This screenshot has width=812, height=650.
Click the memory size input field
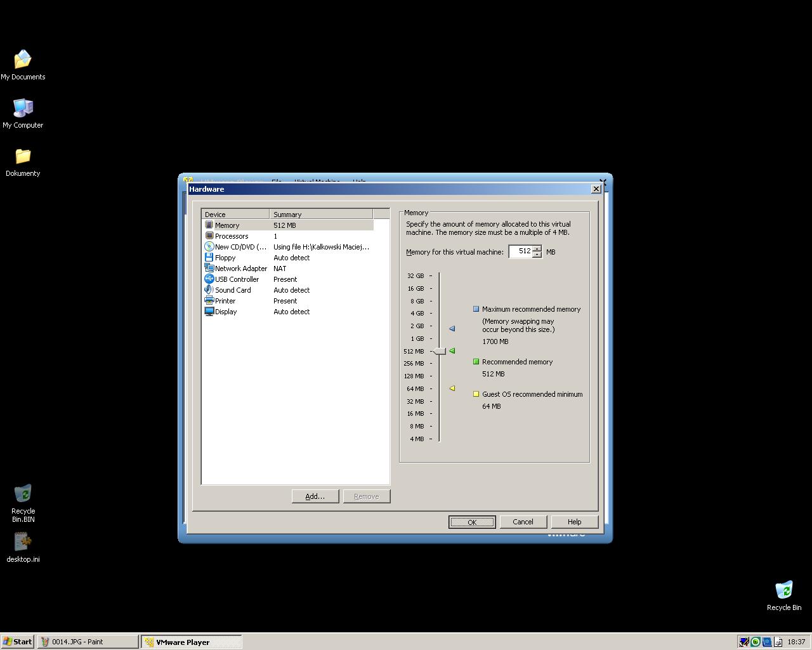click(x=521, y=251)
